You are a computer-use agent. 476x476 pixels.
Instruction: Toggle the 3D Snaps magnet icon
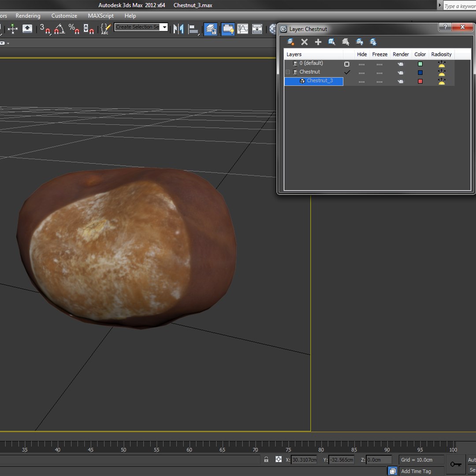click(45, 29)
